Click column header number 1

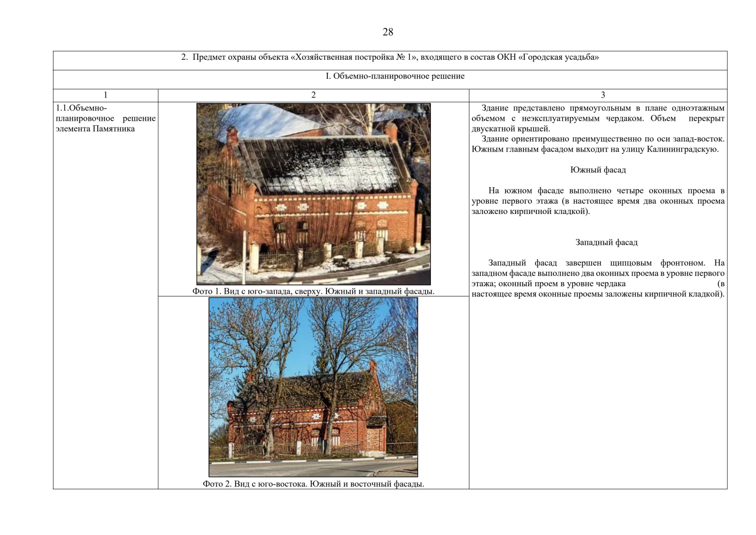click(x=106, y=95)
